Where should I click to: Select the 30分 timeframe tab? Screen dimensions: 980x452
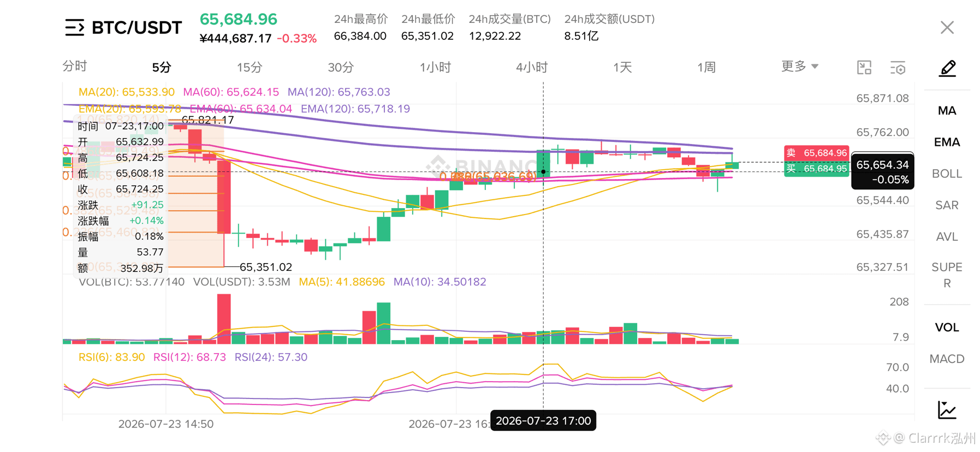[x=341, y=68]
